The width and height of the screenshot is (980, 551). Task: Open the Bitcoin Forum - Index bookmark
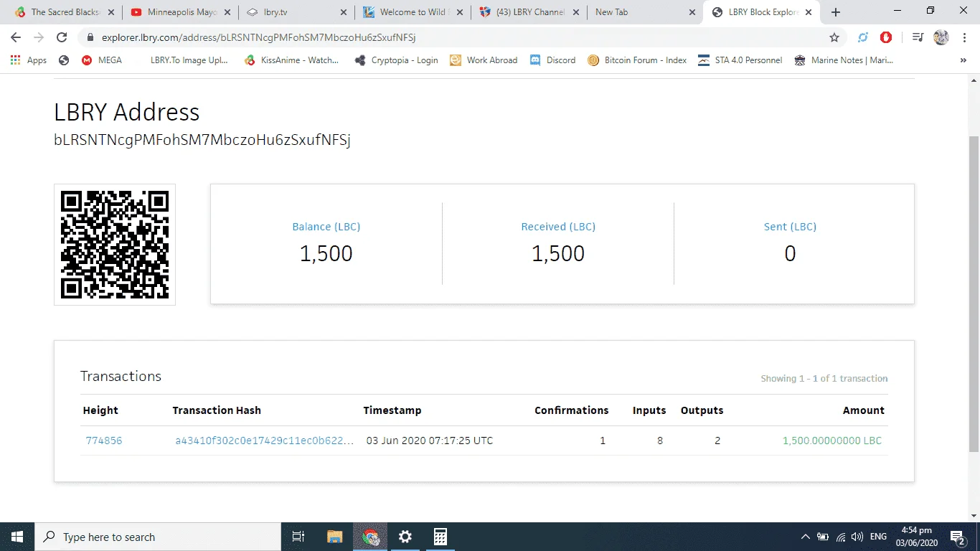click(x=637, y=60)
